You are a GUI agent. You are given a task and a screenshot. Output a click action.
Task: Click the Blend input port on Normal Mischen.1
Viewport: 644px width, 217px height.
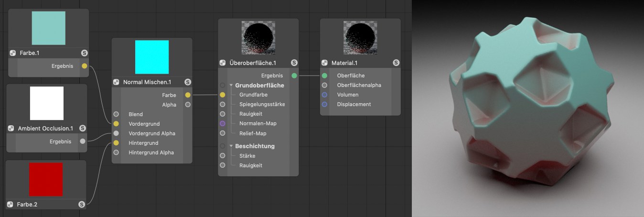point(116,114)
